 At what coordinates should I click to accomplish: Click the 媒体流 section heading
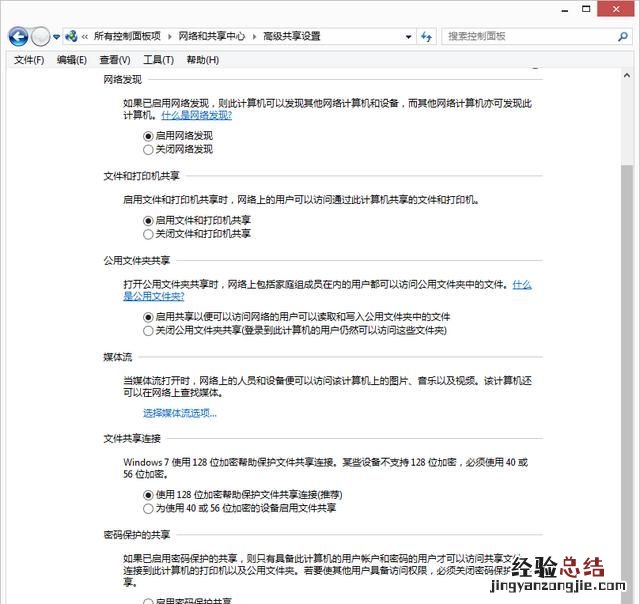pyautogui.click(x=118, y=357)
